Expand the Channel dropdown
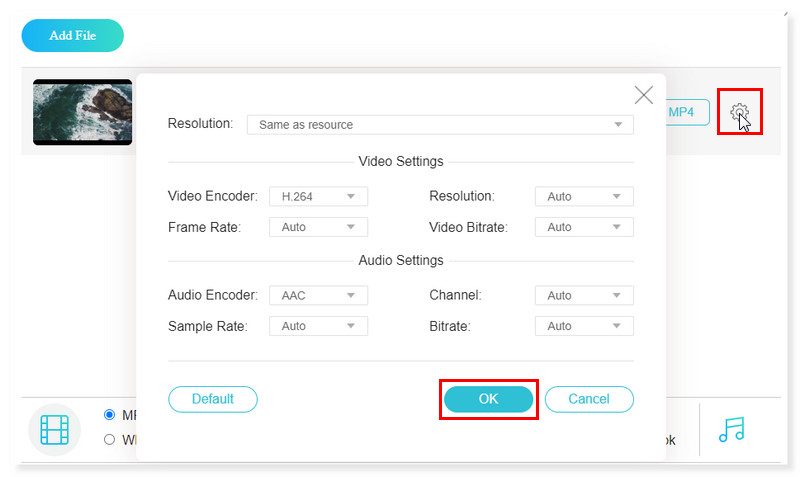This screenshot has width=800, height=477. coord(584,296)
